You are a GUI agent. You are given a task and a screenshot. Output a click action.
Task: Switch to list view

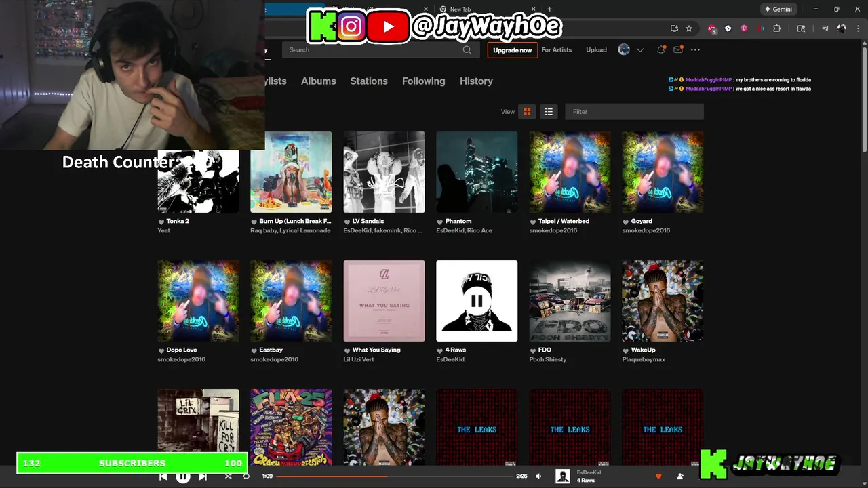tap(549, 112)
